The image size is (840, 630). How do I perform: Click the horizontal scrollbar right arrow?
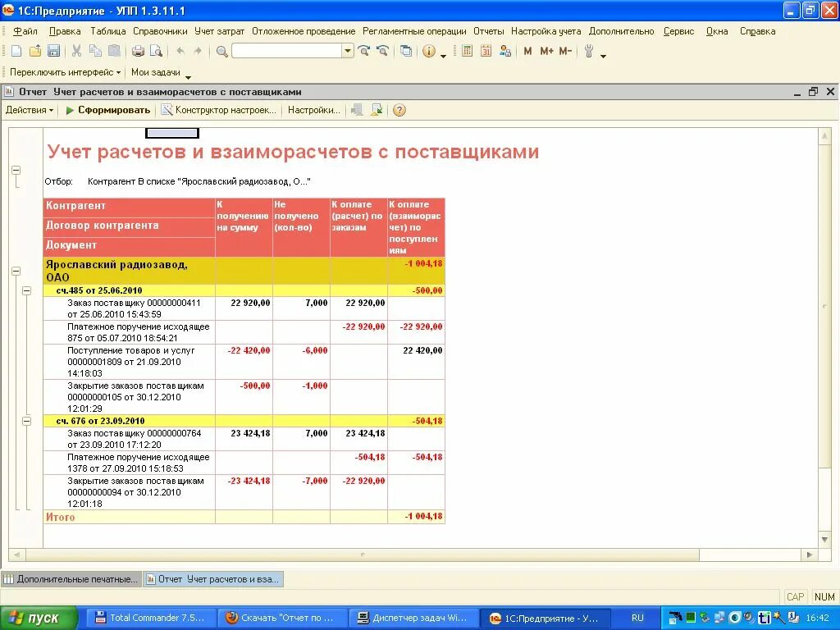point(810,555)
